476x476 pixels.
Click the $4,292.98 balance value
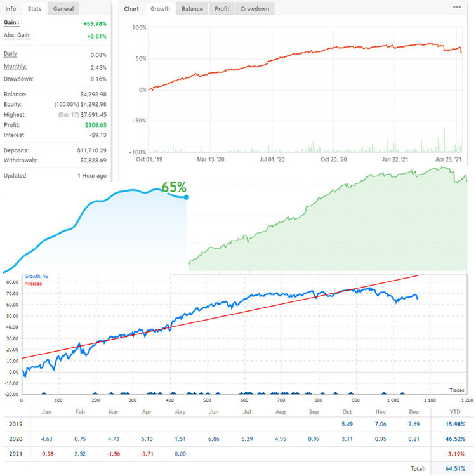click(93, 95)
